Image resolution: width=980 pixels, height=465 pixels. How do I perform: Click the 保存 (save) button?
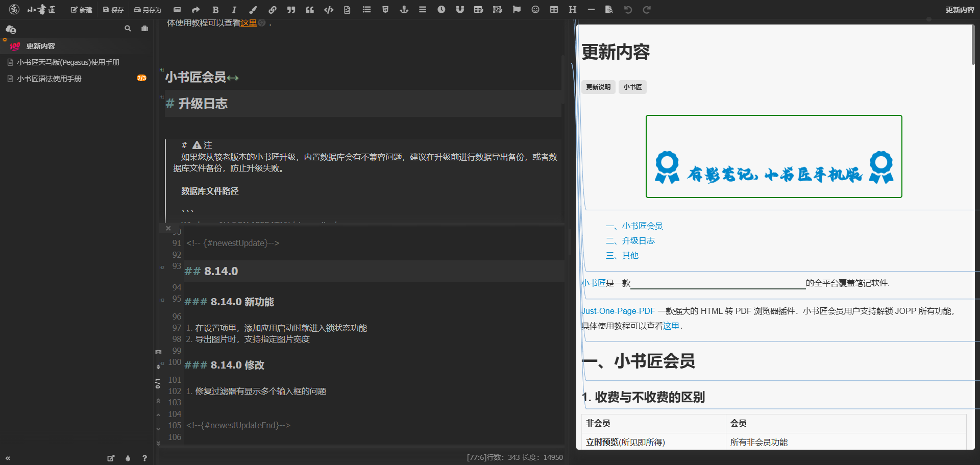tap(113, 10)
